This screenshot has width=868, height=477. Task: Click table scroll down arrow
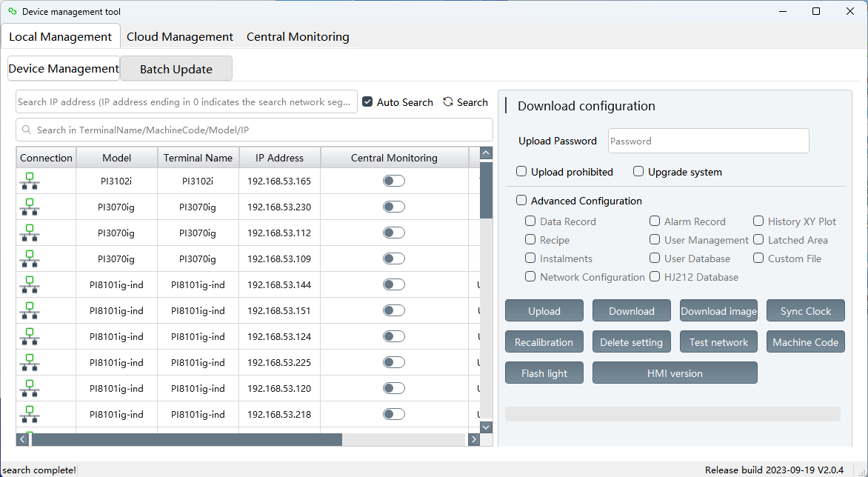point(486,427)
